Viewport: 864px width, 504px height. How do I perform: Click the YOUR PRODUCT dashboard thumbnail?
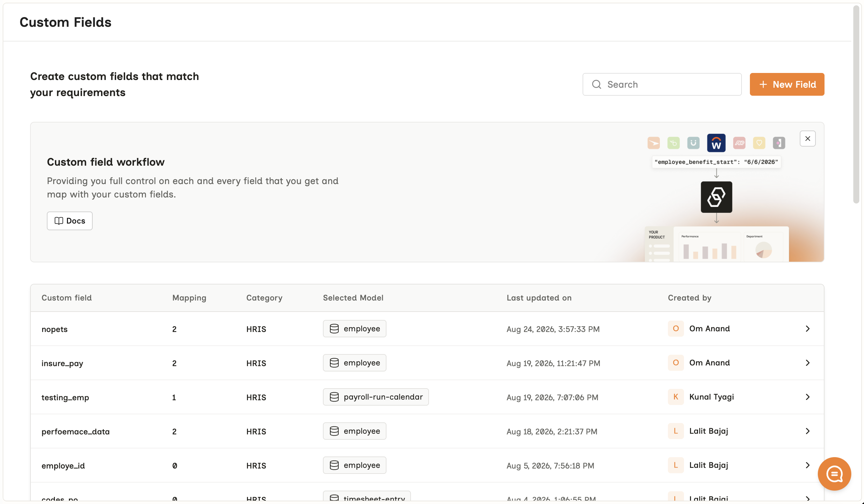[716, 244]
